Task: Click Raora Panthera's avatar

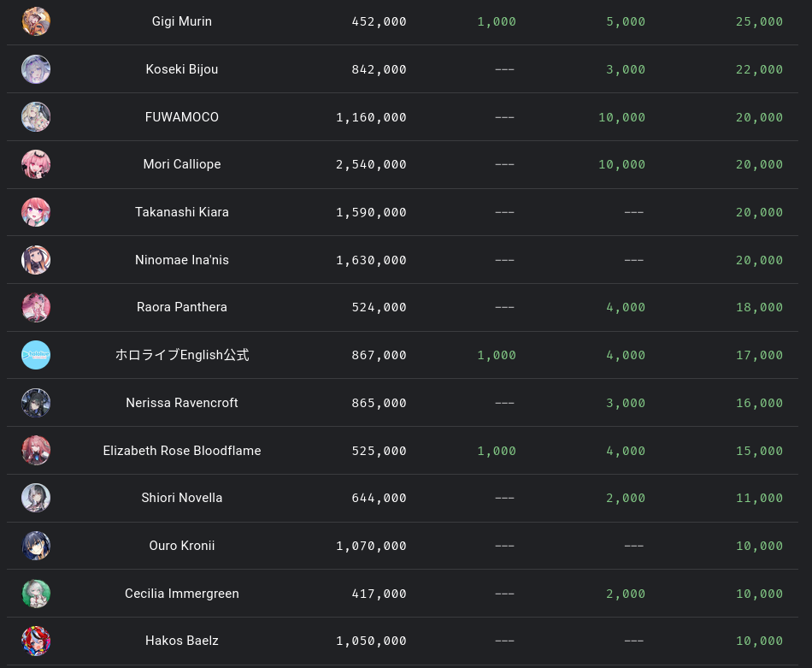Action: pyautogui.click(x=36, y=307)
